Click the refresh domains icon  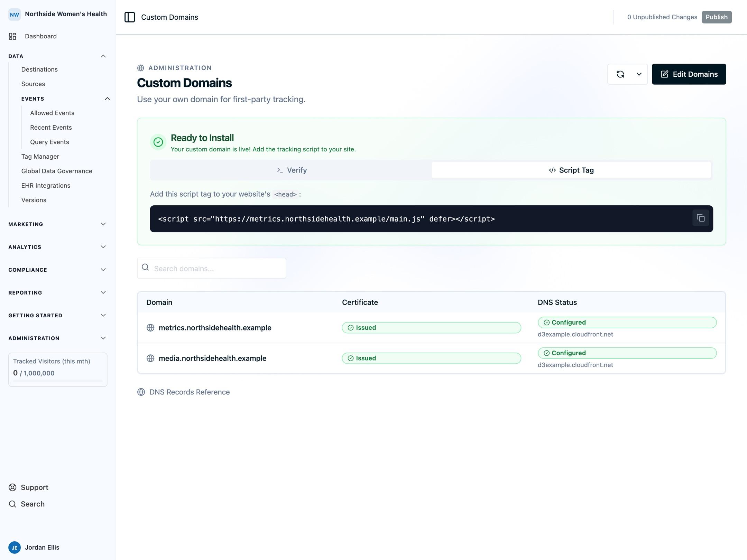620,74
